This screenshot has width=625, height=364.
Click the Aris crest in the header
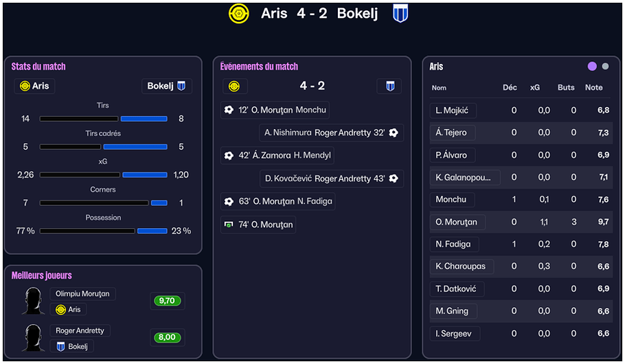pyautogui.click(x=238, y=14)
